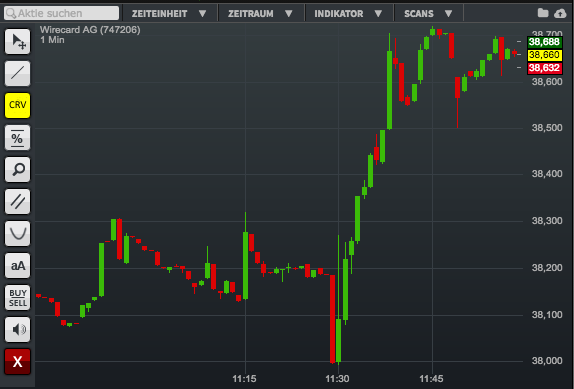The image size is (574, 389).
Task: Click the 11:45 time axis label
Action: [x=431, y=379]
